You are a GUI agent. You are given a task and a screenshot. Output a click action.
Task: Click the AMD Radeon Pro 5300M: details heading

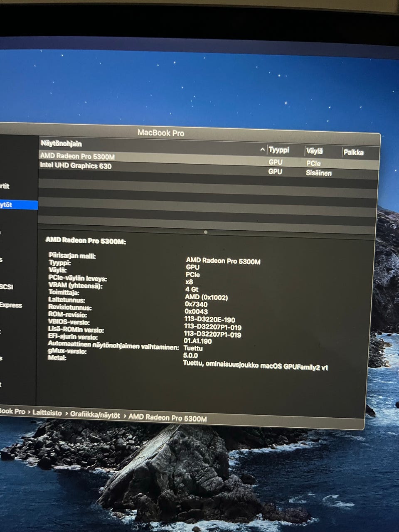[x=86, y=241]
